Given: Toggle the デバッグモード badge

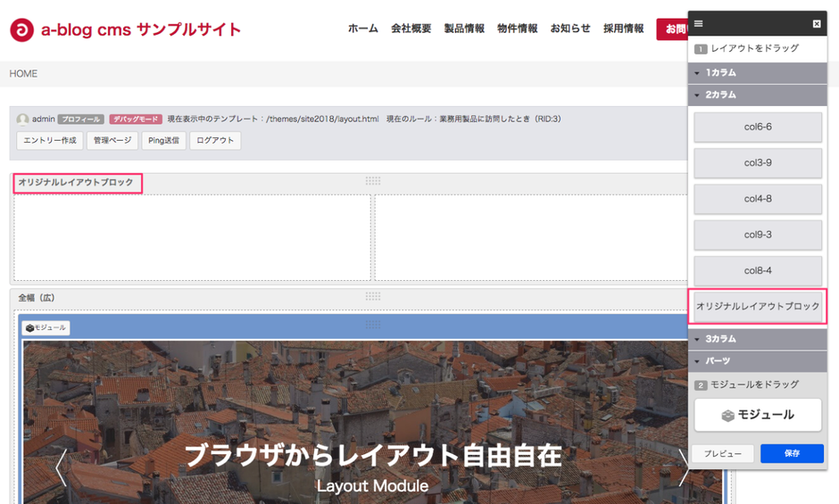Looking at the screenshot, I should click(136, 119).
